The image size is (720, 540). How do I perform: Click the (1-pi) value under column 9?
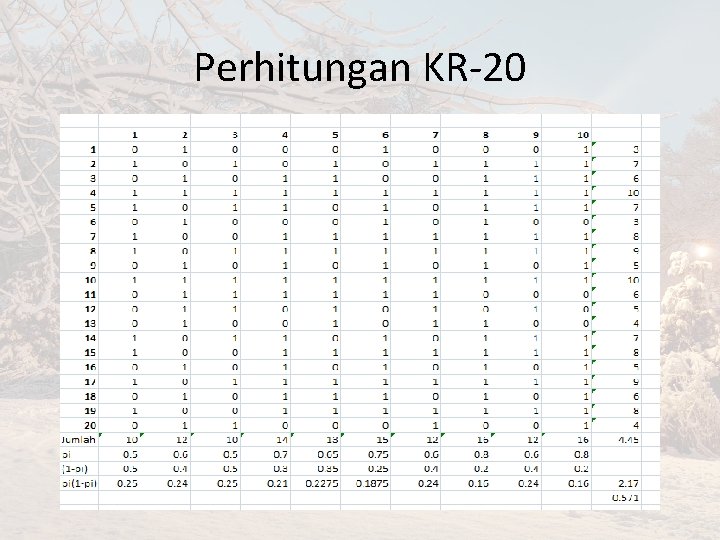click(x=531, y=469)
